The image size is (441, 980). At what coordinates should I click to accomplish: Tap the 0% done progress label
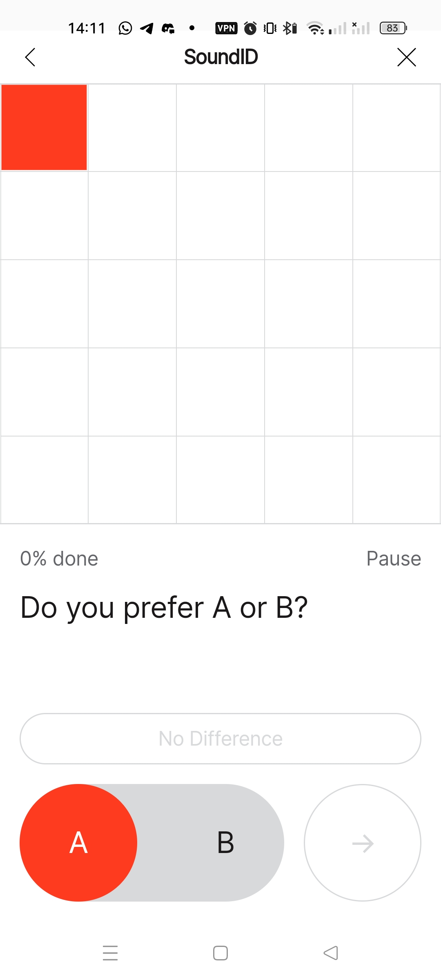coord(59,558)
